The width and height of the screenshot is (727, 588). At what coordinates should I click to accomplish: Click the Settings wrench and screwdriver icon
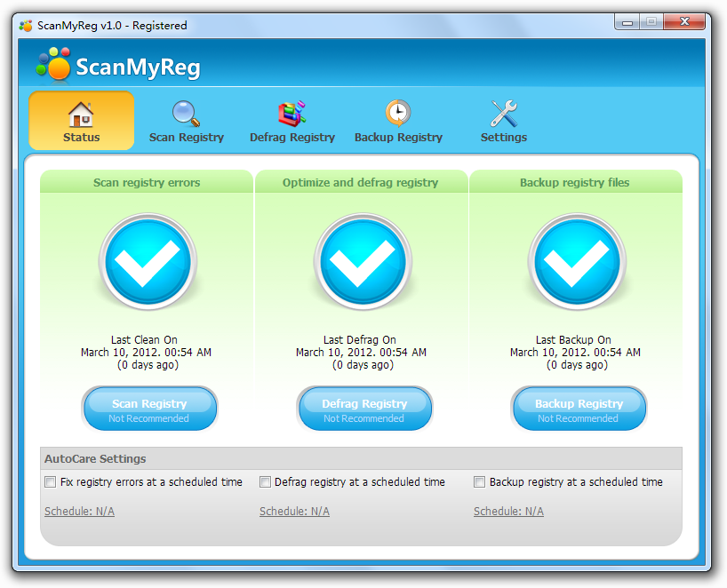point(504,114)
